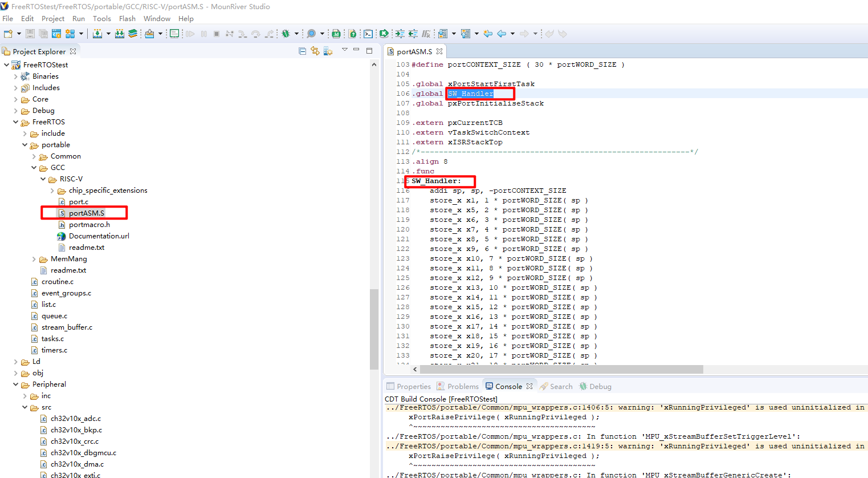Click the Save All toolbar icon
Viewport: 868px width, 478px height.
pyautogui.click(x=43, y=34)
